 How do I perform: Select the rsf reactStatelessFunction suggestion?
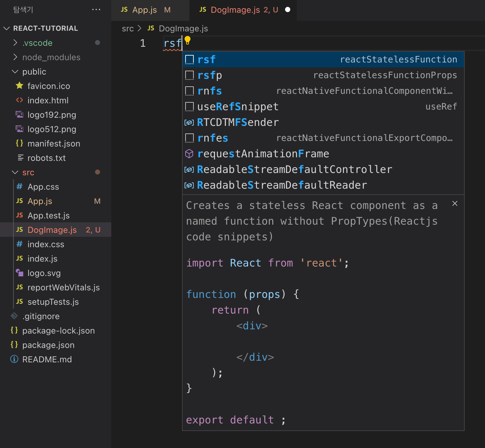[323, 60]
